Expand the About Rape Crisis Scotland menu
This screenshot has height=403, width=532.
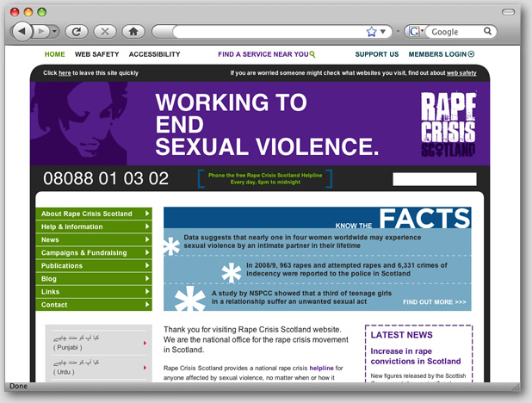point(94,214)
